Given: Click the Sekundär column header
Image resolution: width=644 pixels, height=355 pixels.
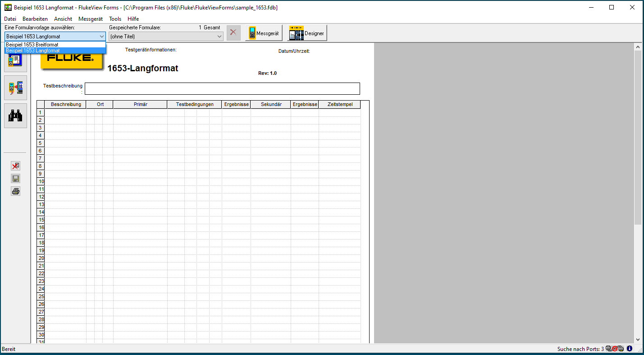Looking at the screenshot, I should 271,104.
